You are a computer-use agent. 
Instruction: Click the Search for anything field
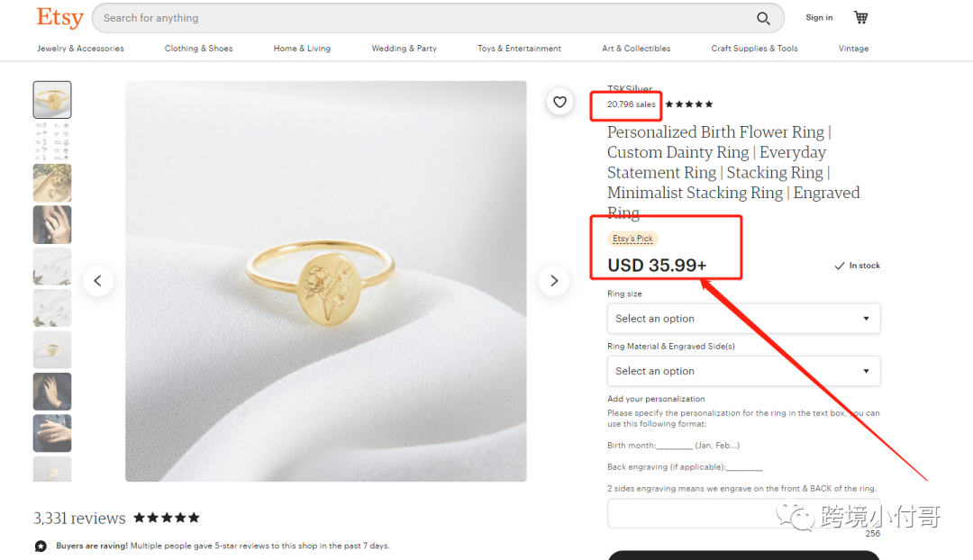click(x=360, y=18)
